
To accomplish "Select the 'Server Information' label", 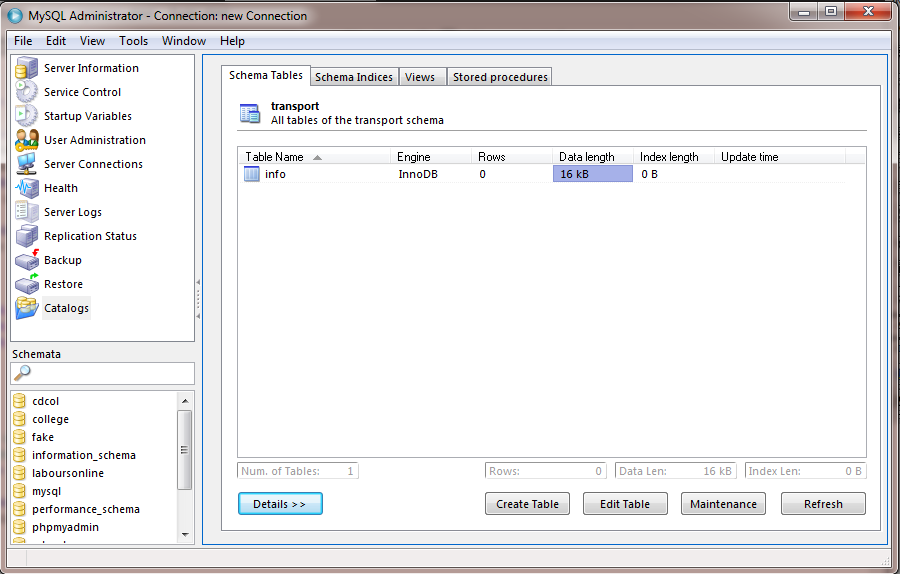I will click(91, 68).
